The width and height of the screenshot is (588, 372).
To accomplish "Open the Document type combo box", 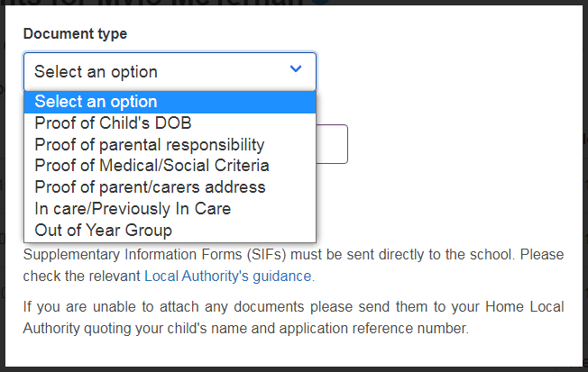I will (x=162, y=71).
